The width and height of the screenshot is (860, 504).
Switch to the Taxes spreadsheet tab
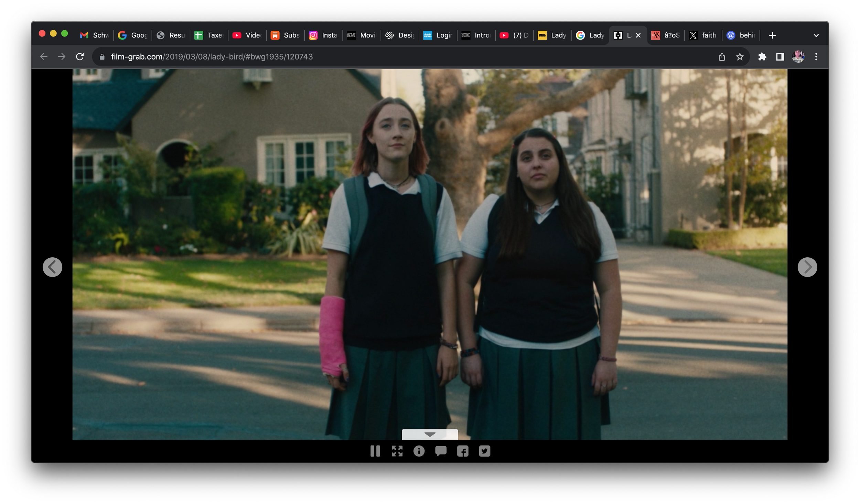coord(209,35)
